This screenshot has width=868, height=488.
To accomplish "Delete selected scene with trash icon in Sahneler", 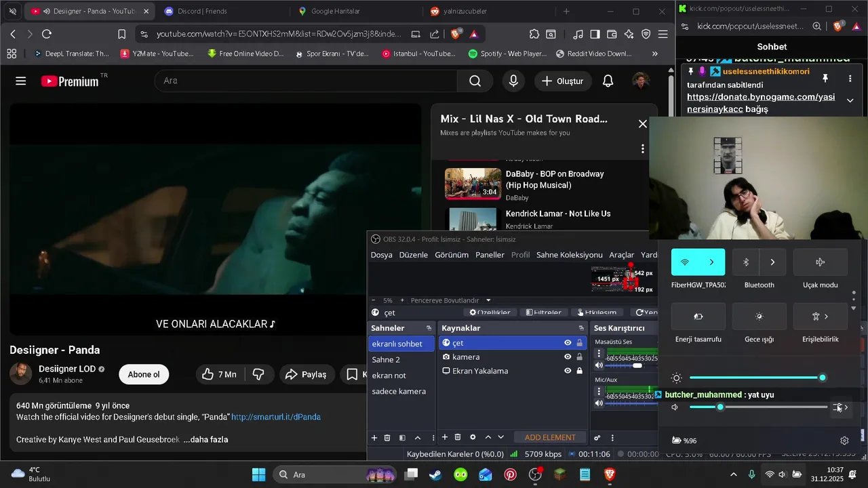I will point(387,438).
